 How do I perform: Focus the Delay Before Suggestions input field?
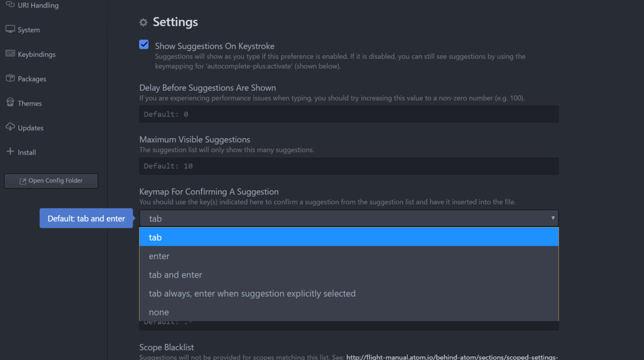348,114
